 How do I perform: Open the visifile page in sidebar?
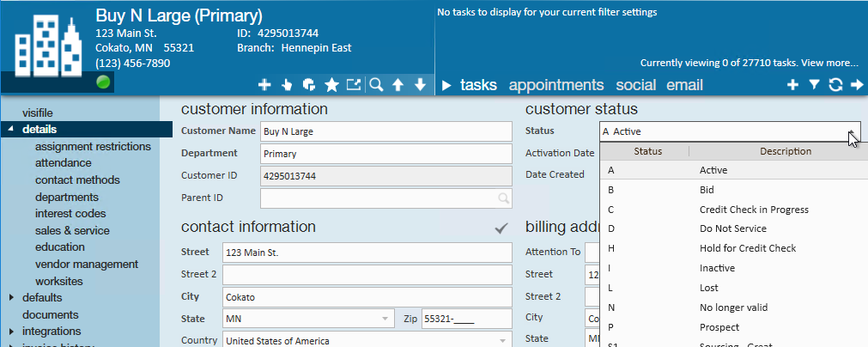[x=38, y=113]
